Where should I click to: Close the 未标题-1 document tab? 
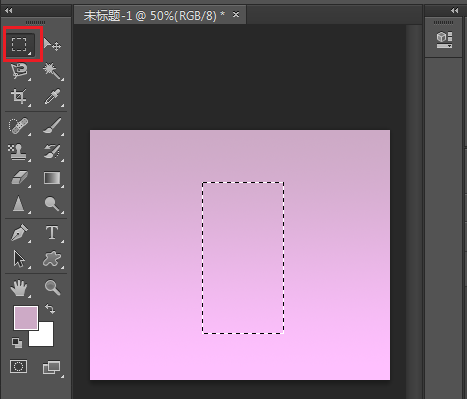pos(236,15)
